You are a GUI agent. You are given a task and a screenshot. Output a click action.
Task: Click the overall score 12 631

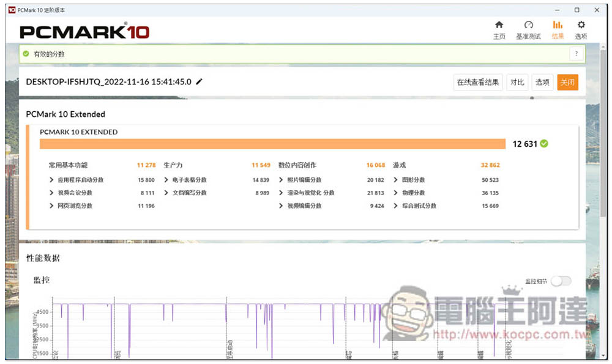coord(525,144)
